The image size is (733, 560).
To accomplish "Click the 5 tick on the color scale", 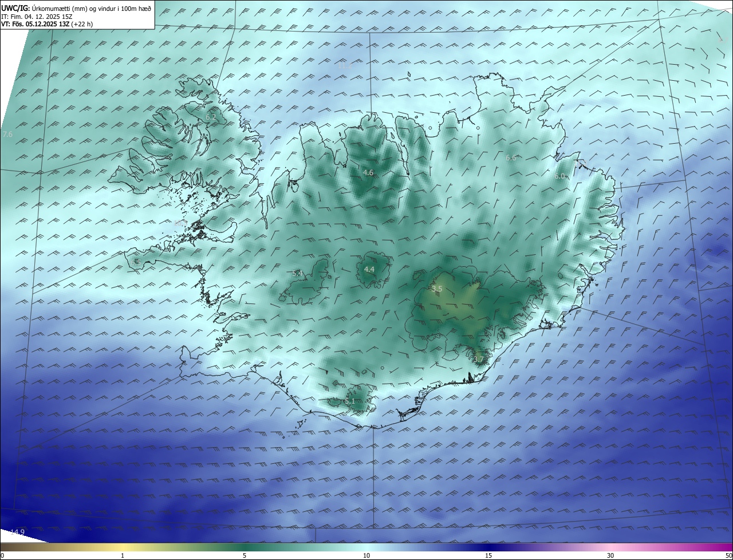I will (x=245, y=555).
